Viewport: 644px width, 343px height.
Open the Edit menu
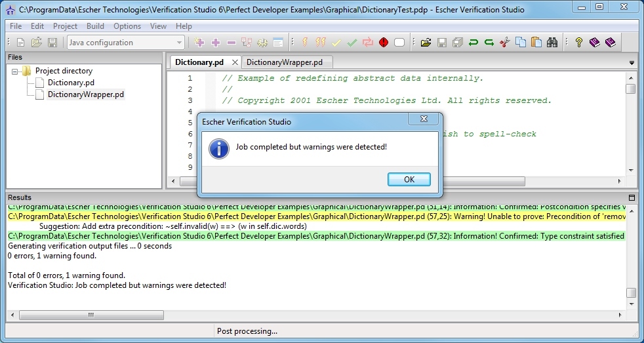click(x=37, y=26)
